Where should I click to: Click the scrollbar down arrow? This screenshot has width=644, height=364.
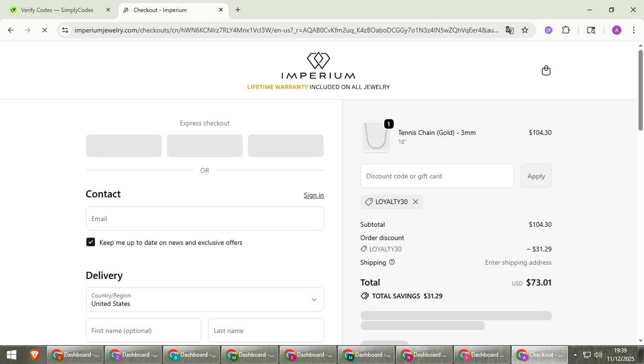pyautogui.click(x=640, y=341)
